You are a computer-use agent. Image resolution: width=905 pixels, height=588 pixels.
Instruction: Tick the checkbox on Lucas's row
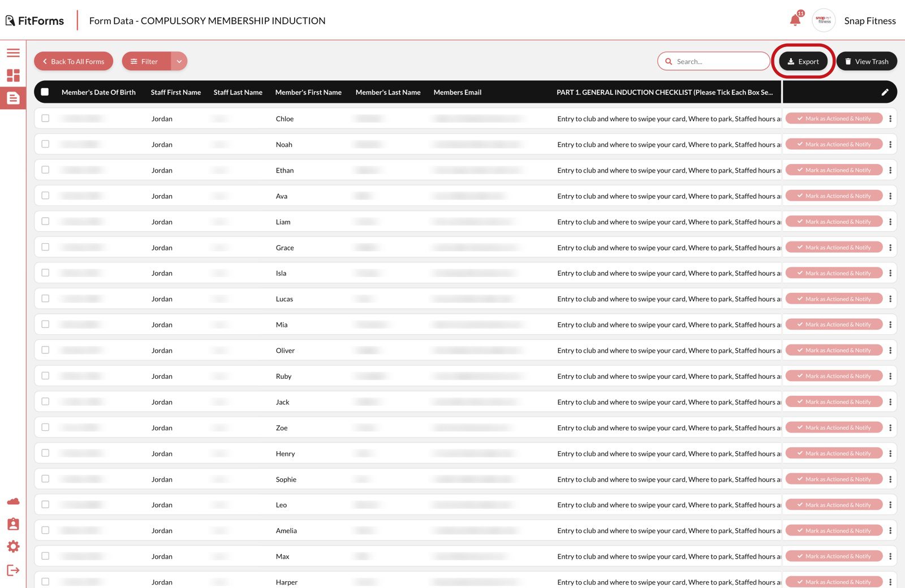[x=45, y=299]
